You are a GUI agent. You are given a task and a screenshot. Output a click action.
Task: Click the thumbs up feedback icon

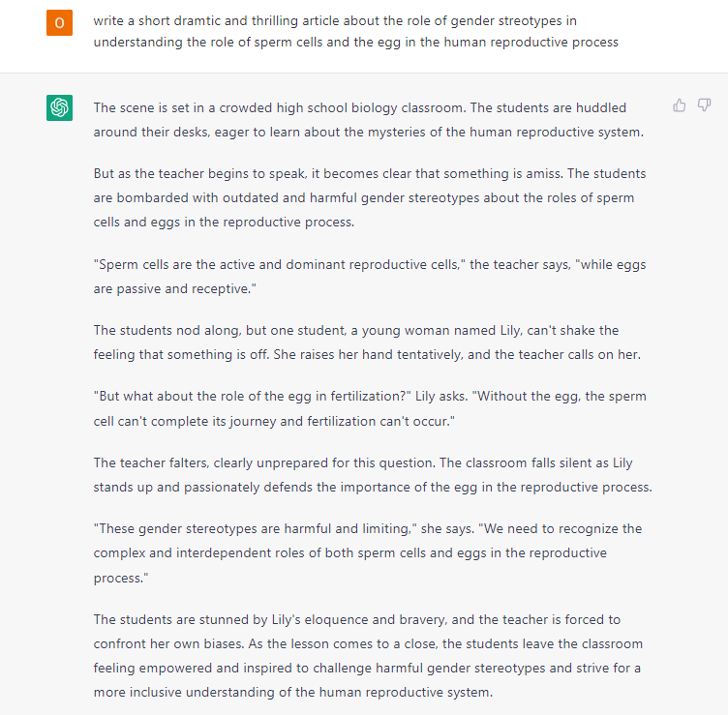click(680, 105)
